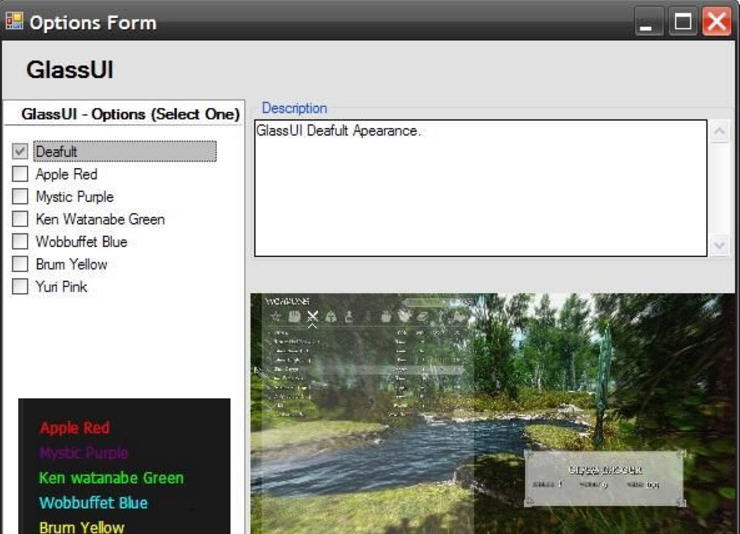Click inside the Description text box
Screen dimensions: 740x534
(480, 190)
